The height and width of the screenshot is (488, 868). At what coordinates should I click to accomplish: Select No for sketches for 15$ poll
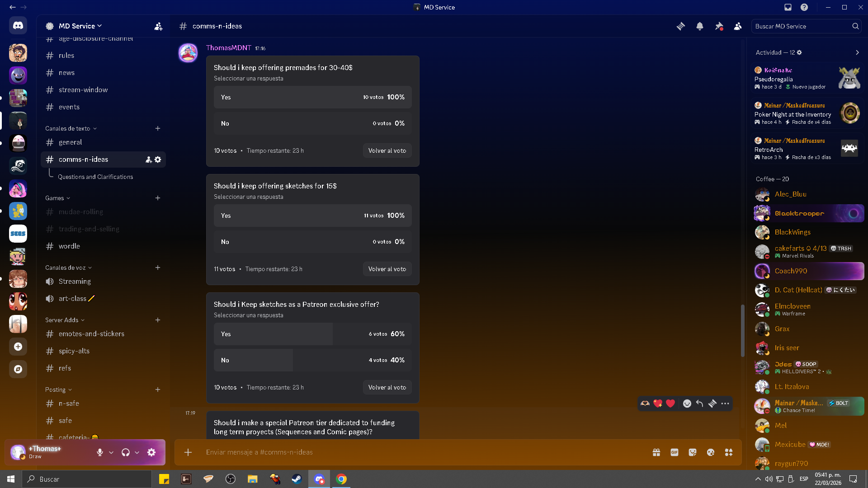313,242
